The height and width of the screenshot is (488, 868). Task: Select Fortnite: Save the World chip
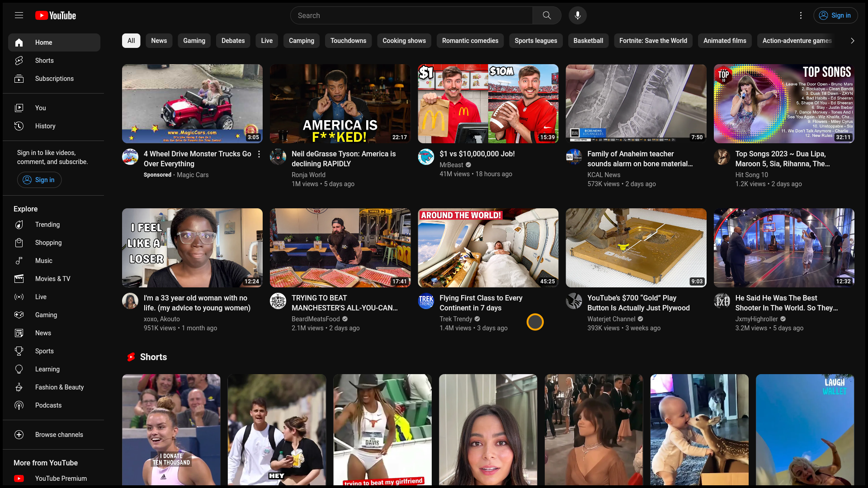click(653, 41)
